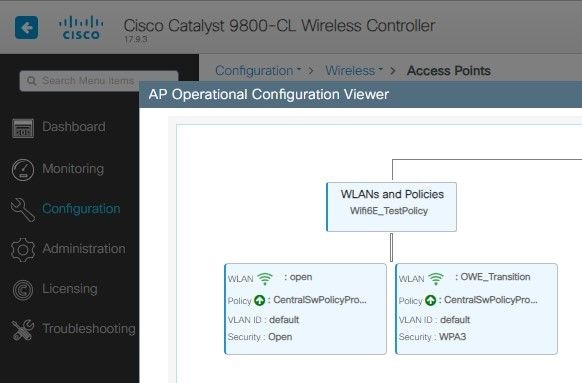This screenshot has height=383, width=582.
Task: Open the Troubleshooting section
Action: [89, 329]
